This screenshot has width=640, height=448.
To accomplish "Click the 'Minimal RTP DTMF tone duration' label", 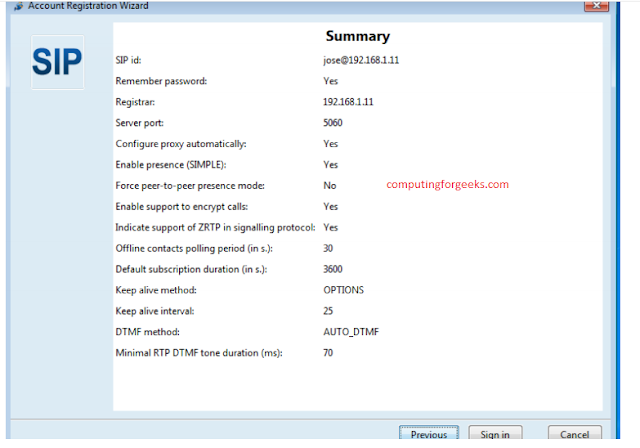I will click(x=199, y=353).
